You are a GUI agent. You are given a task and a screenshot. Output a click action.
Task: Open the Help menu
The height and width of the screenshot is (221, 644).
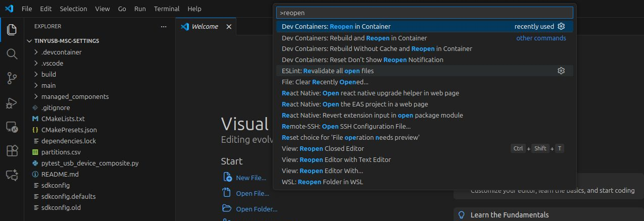(194, 9)
